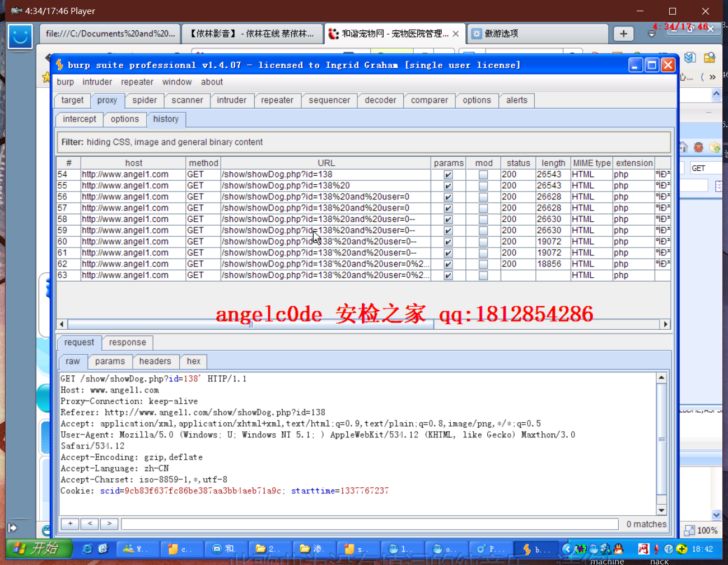This screenshot has height=565, width=728.
Task: Open the about menu
Action: pyautogui.click(x=212, y=82)
